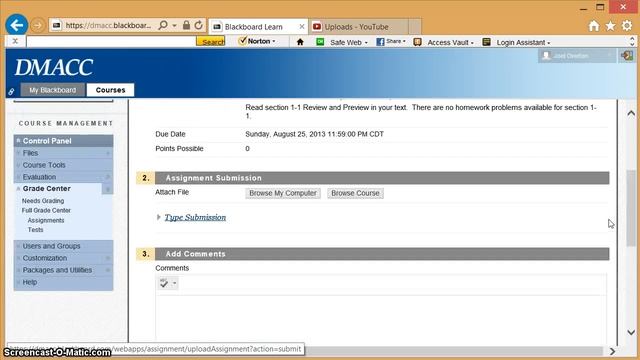Click the Browse Course button
Viewport: 640px width, 360px height.
pyautogui.click(x=355, y=193)
